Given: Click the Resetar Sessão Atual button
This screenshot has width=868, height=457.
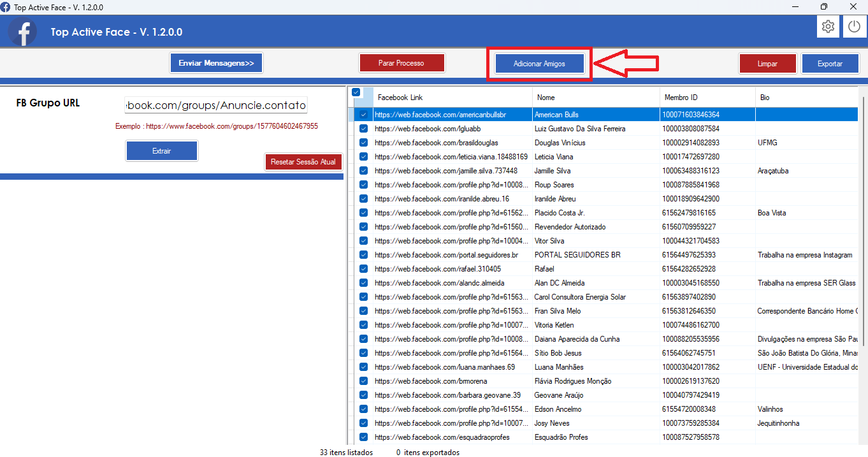Looking at the screenshot, I should click(303, 162).
